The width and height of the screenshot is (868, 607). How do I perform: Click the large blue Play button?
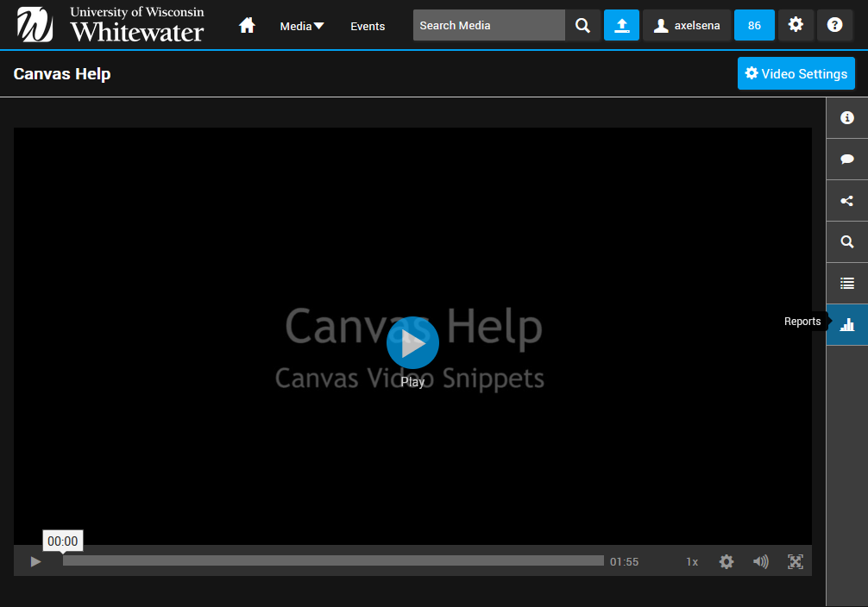pos(412,342)
